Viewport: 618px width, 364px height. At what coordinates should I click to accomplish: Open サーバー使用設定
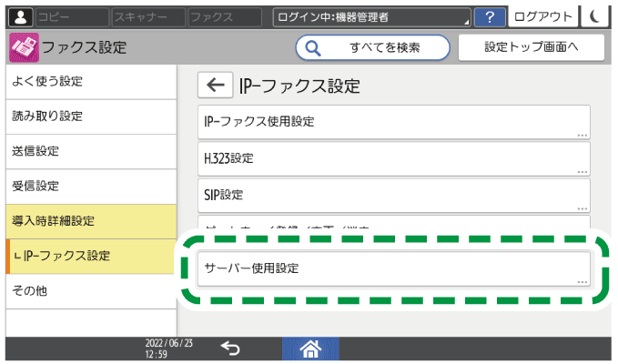tap(394, 268)
